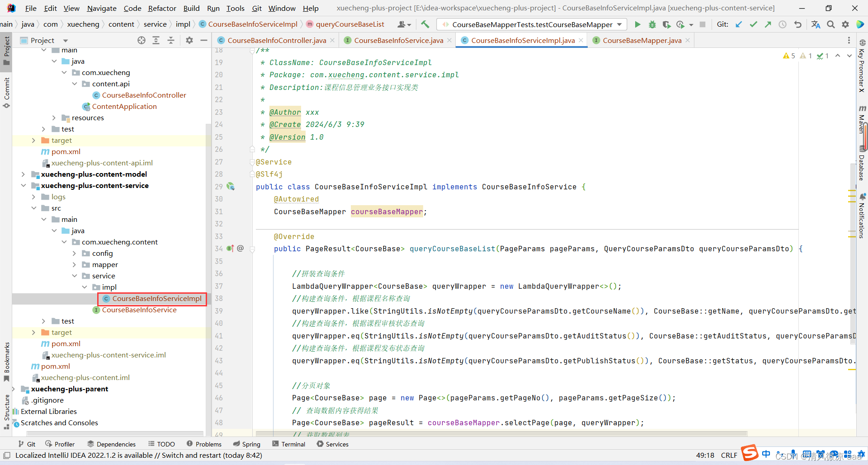The height and width of the screenshot is (465, 868).
Task: Run the selected configuration
Action: click(x=637, y=24)
